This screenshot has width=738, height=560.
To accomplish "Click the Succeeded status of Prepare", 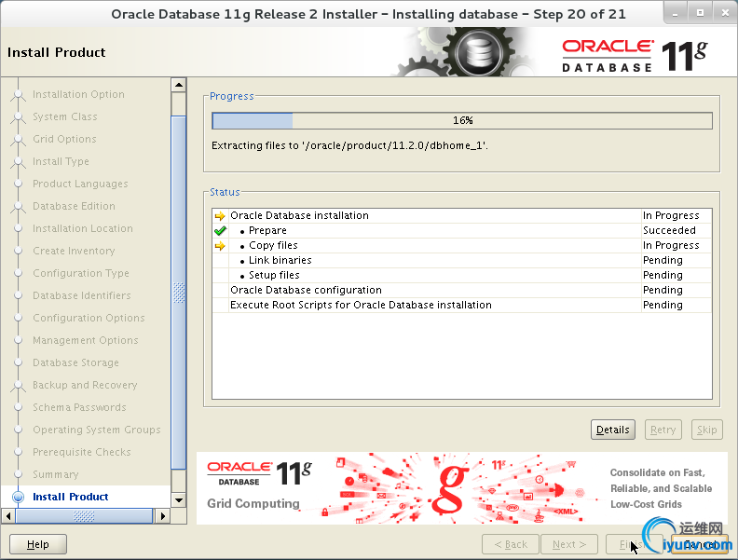I will click(669, 230).
